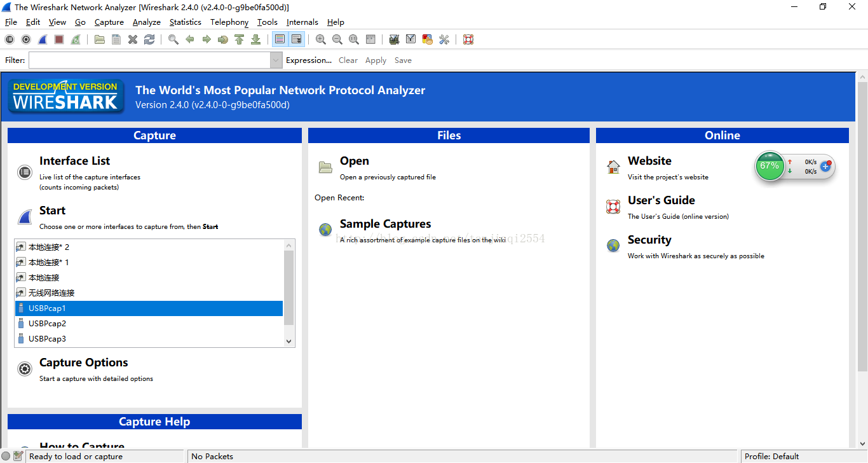Image resolution: width=868 pixels, height=463 pixels.
Task: Open the Security information link
Action: [649, 240]
